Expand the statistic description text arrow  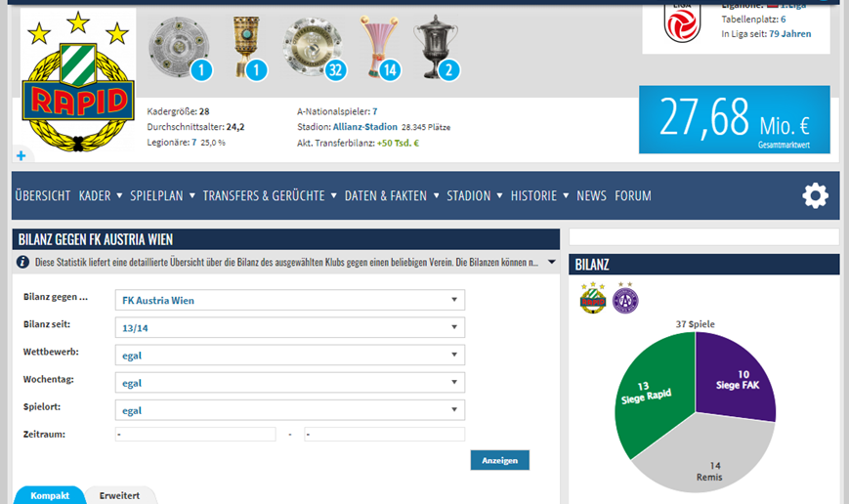point(552,262)
